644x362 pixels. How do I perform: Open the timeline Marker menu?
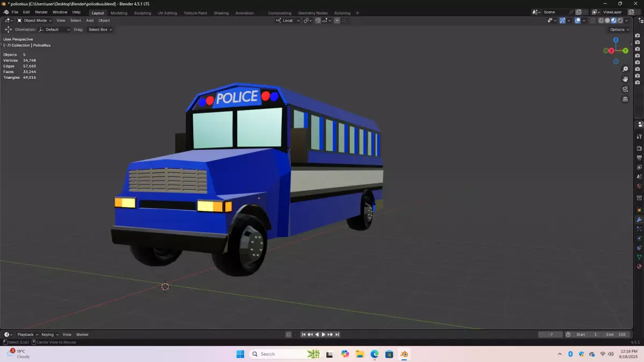point(82,335)
